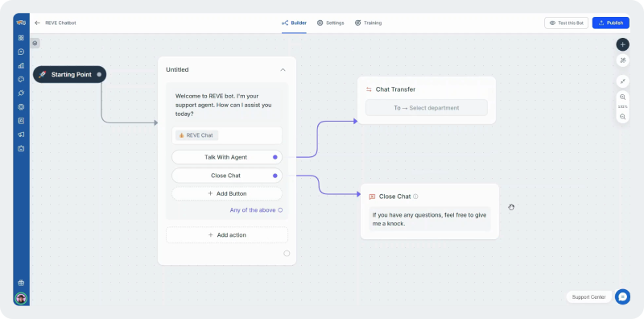
Task: Click Add action in the Untitled card
Action: click(227, 235)
